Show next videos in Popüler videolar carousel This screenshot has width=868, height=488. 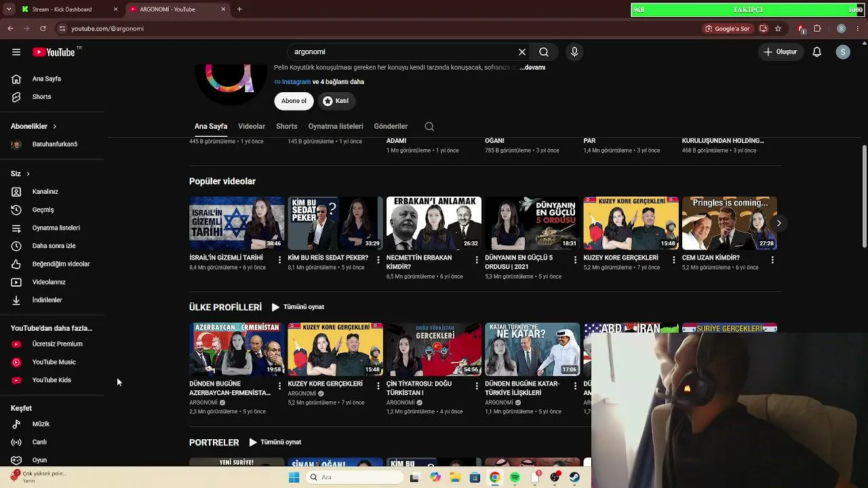[778, 223]
